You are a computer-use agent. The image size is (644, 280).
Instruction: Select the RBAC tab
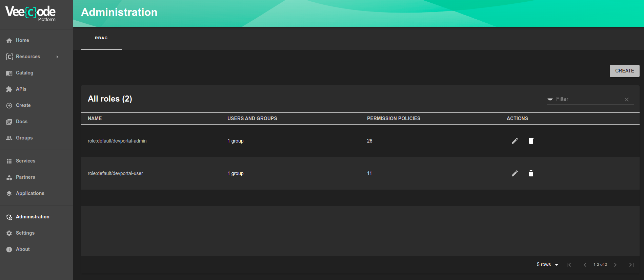click(x=101, y=38)
